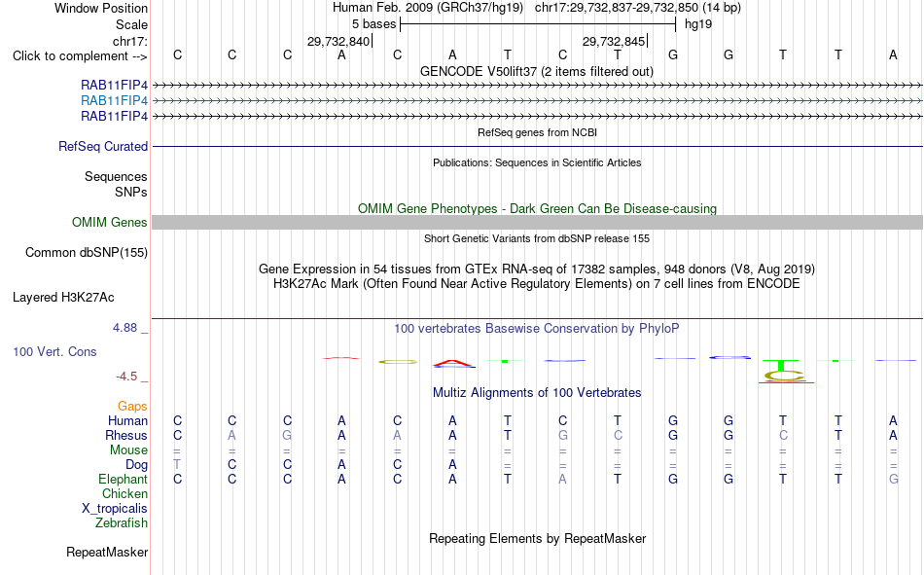This screenshot has height=575, width=924.
Task: Select the Human species row label
Action: tap(127, 420)
